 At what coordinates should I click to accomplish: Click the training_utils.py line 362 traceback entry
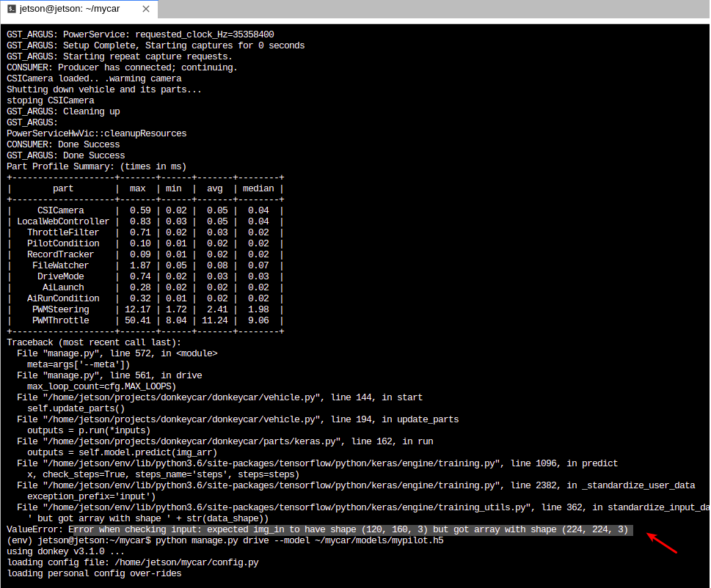coord(362,507)
